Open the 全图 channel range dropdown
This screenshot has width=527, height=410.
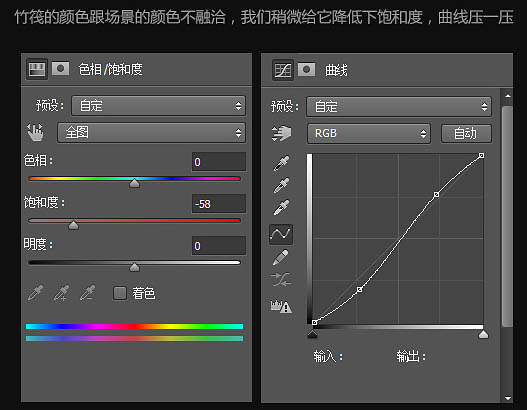151,133
